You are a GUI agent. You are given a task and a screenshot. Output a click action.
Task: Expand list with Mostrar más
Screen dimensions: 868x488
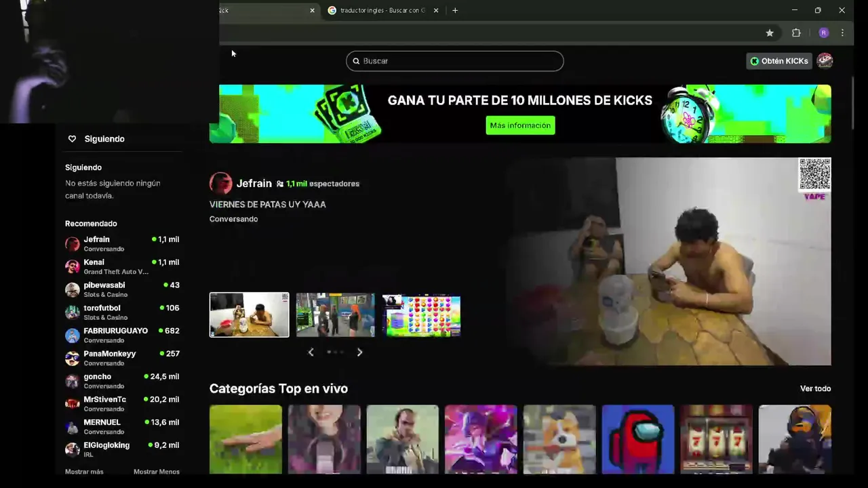point(84,472)
